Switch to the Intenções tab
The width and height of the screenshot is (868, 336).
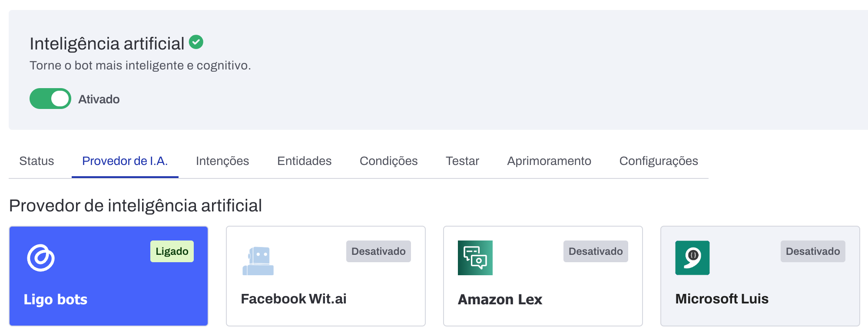click(222, 161)
